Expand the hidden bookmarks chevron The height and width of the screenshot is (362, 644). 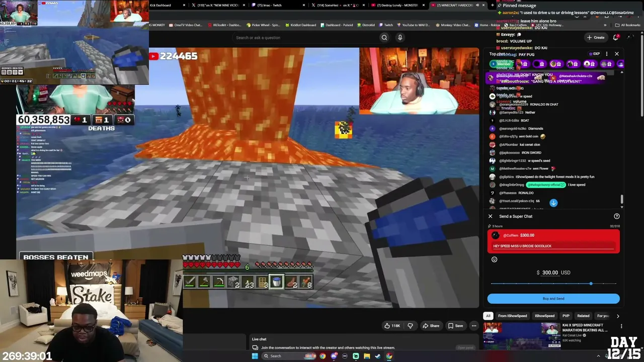(605, 25)
